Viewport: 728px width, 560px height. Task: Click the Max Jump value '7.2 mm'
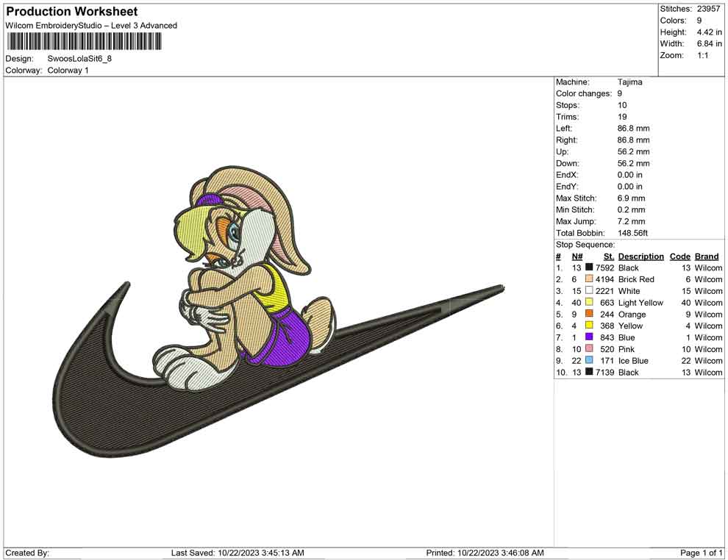pos(631,221)
